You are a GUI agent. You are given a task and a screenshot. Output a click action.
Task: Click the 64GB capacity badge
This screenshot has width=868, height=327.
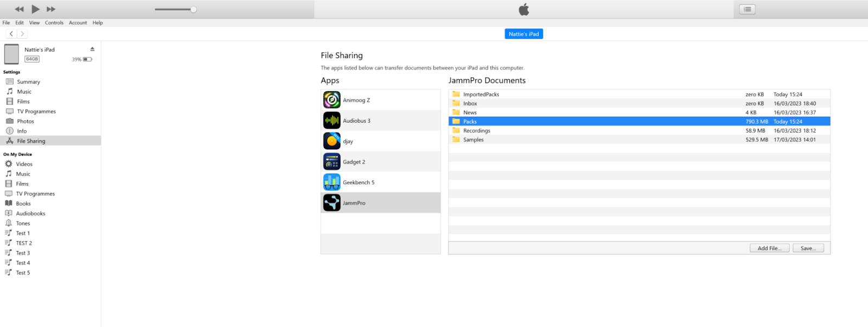tap(32, 59)
